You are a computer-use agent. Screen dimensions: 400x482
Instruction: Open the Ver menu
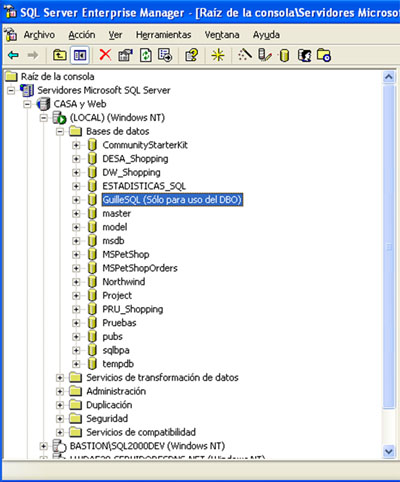point(115,35)
